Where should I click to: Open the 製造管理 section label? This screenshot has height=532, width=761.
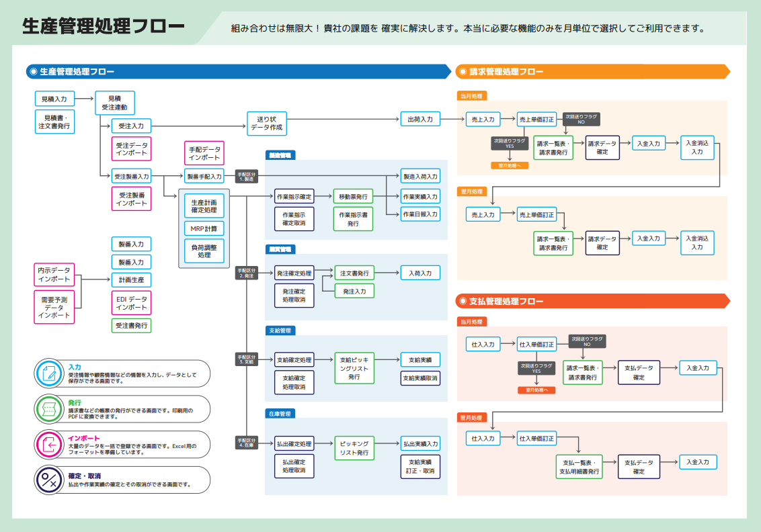click(x=280, y=155)
